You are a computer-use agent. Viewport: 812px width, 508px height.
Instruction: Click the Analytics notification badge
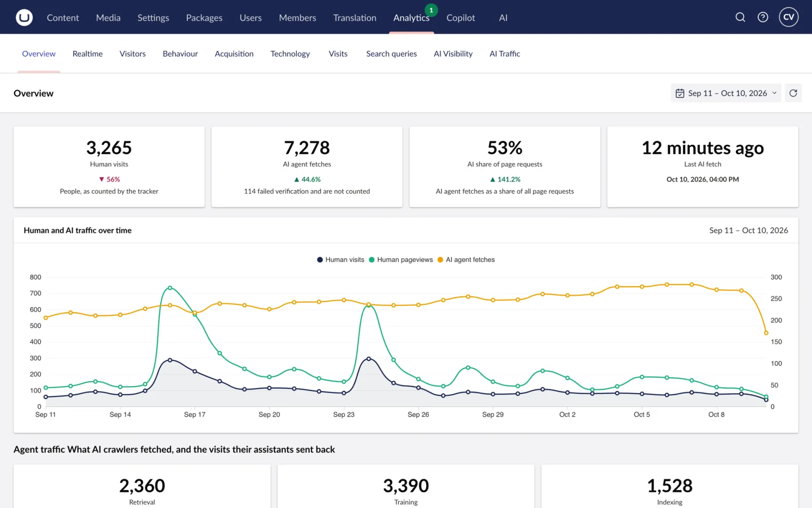point(431,10)
